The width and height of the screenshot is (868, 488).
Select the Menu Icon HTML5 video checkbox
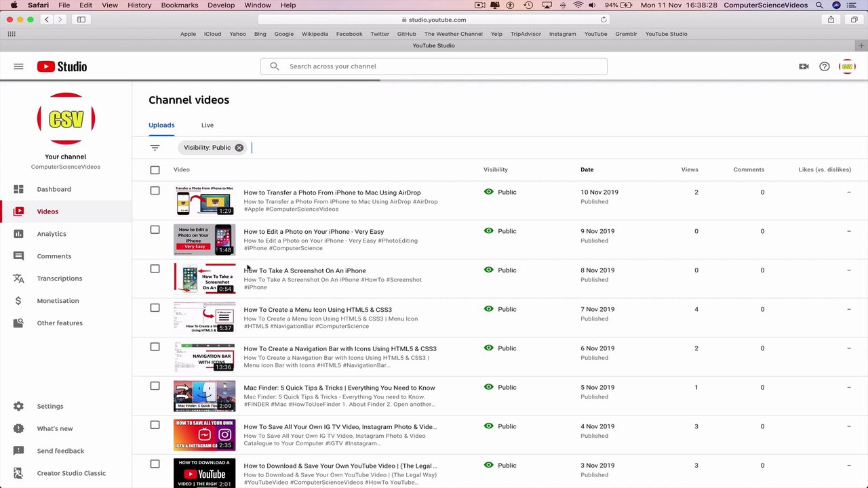155,308
